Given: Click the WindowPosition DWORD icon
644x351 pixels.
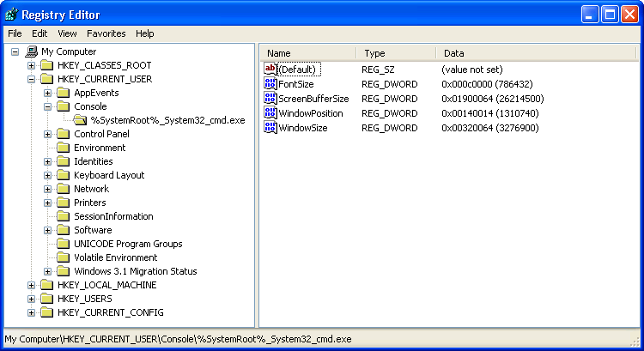Looking at the screenshot, I should (270, 113).
